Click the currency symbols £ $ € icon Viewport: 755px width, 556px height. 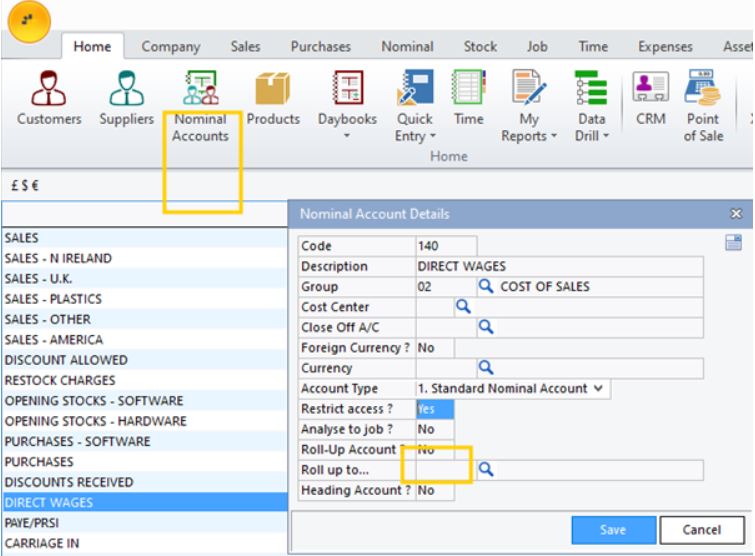25,185
